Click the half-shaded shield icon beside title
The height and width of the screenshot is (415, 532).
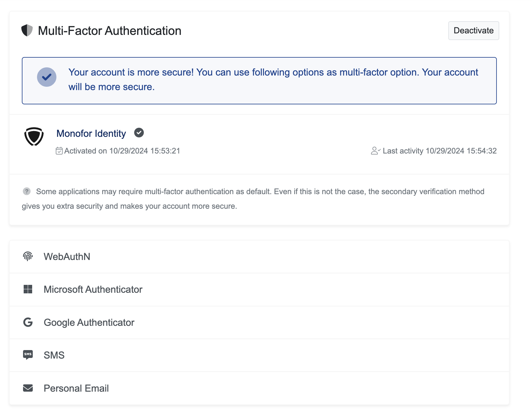[27, 31]
